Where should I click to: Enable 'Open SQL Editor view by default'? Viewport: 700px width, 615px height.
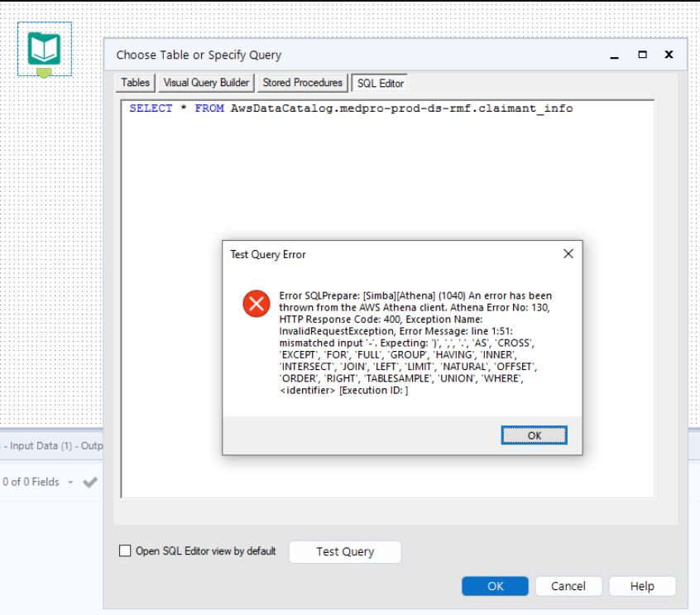(125, 550)
